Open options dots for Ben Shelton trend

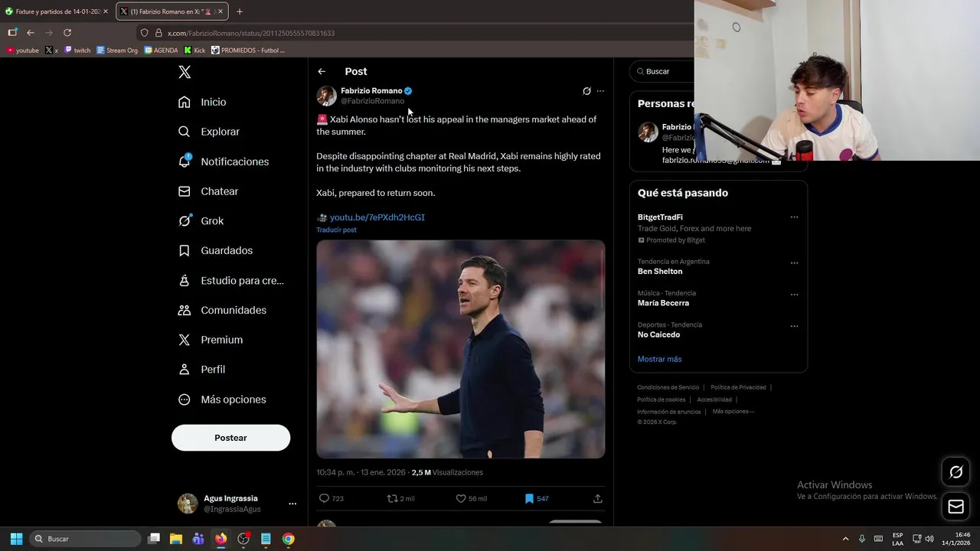tap(794, 263)
